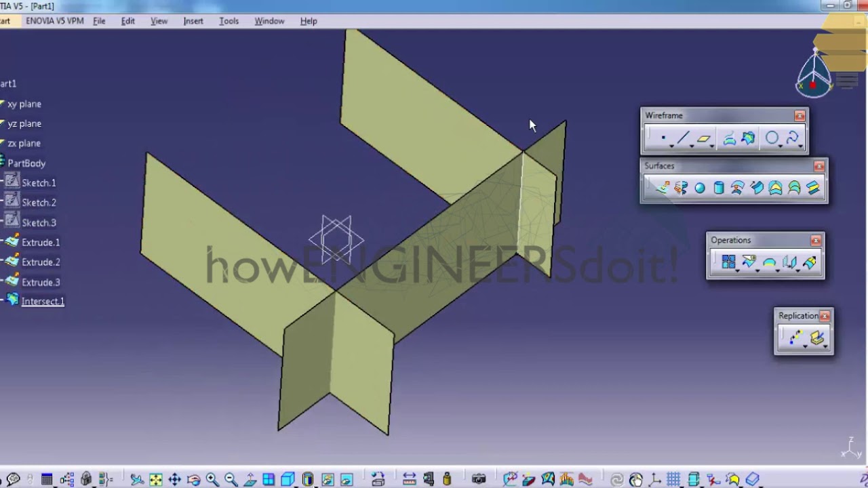Select the Point tool in Wireframe toolbar
The width and height of the screenshot is (868, 488).
click(663, 139)
